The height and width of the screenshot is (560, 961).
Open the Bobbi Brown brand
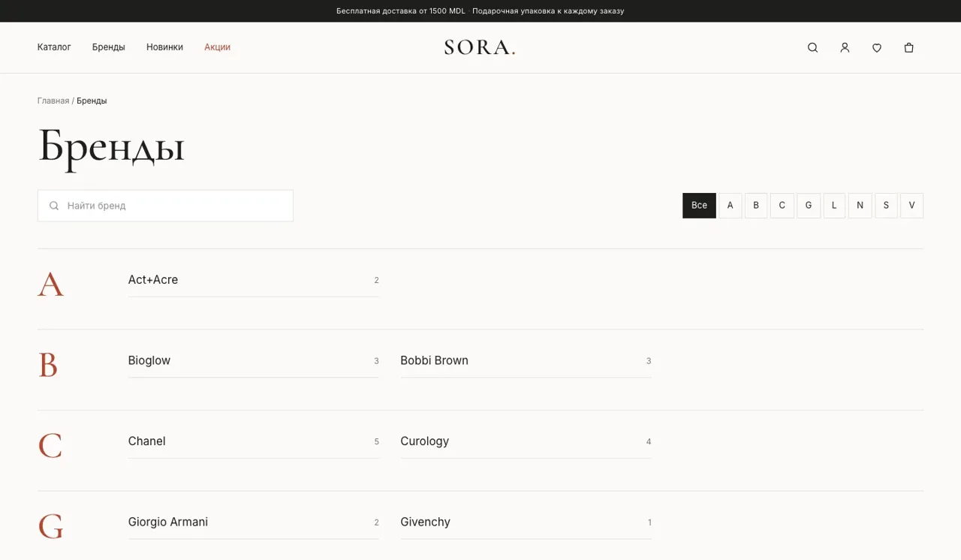(526, 361)
